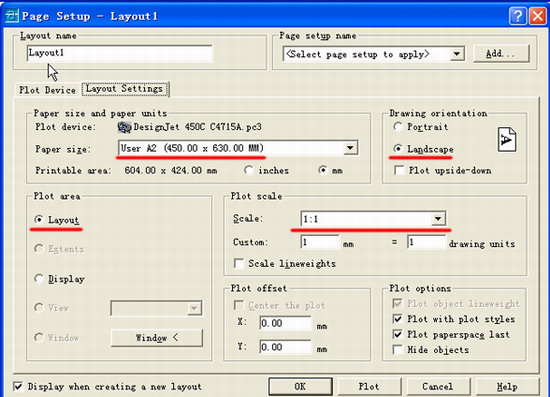Screen dimensions: 550x397
Task: Click the DesignJet plotter device icon
Action: pos(124,127)
